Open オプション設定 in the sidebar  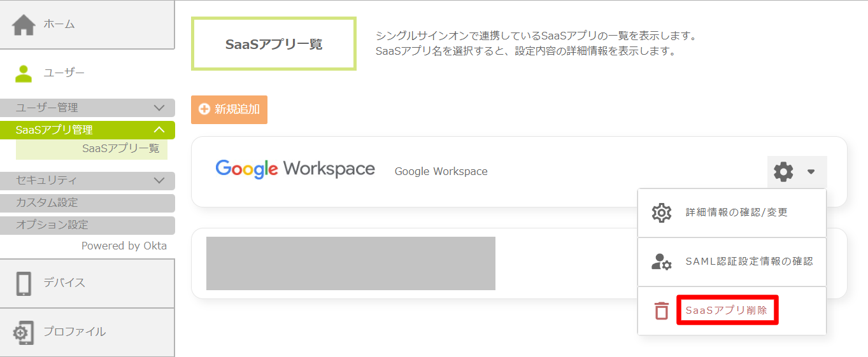pyautogui.click(x=52, y=225)
